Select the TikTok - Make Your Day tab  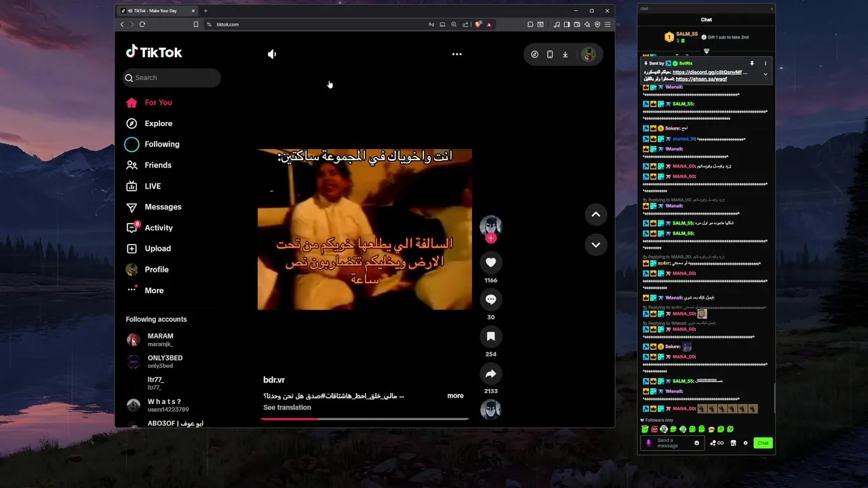point(157,11)
